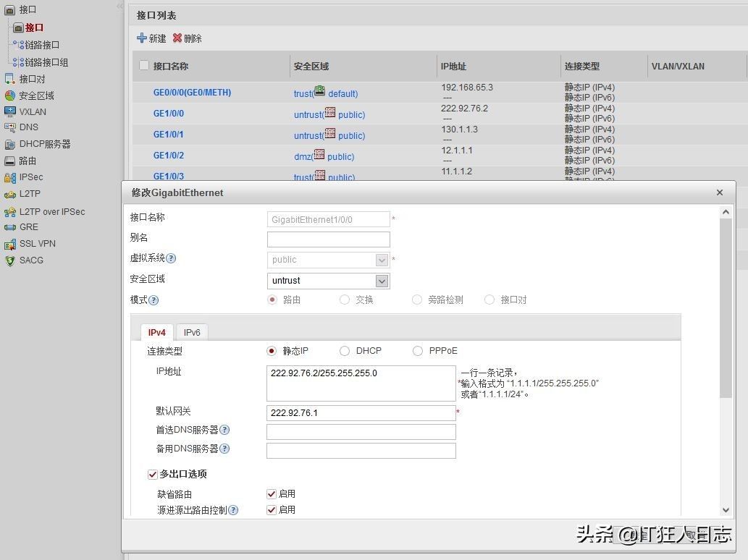Open the GRE sidebar icon
748x560 pixels.
(x=9, y=227)
